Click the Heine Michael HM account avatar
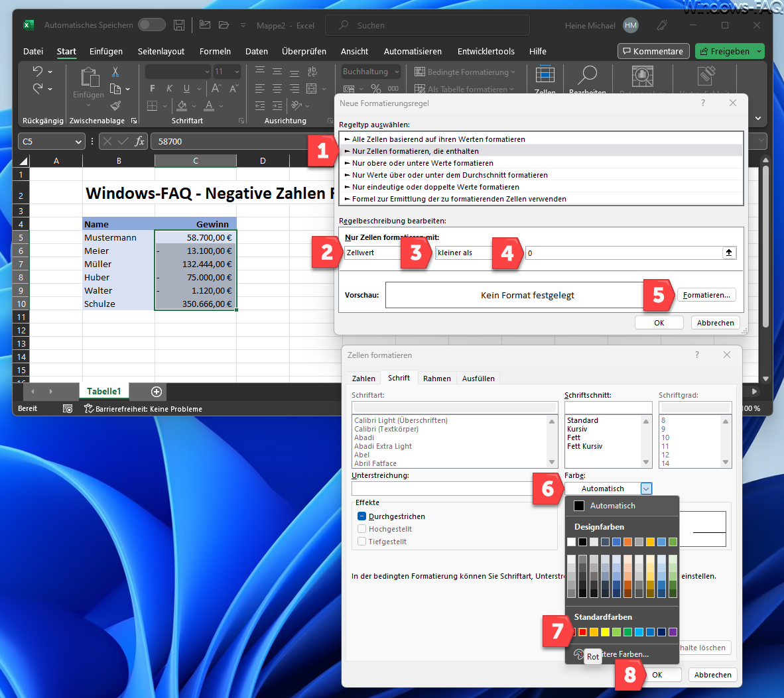784x698 pixels. pos(631,25)
